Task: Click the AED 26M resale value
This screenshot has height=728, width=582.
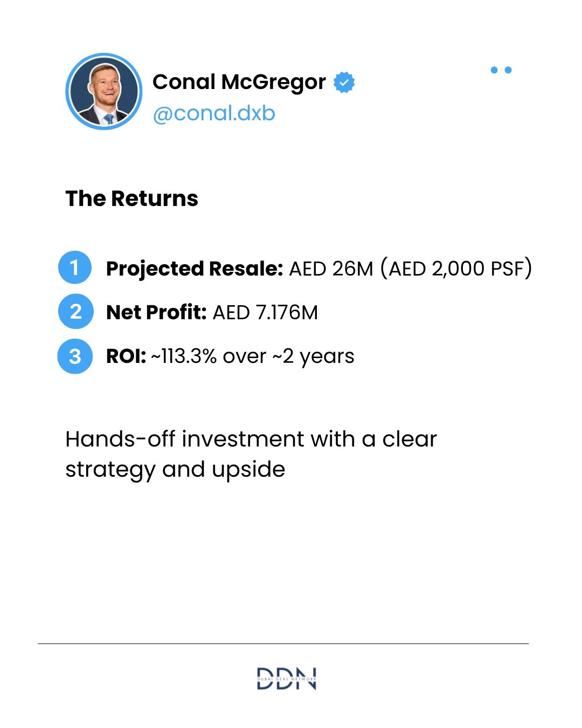Action: pyautogui.click(x=331, y=269)
